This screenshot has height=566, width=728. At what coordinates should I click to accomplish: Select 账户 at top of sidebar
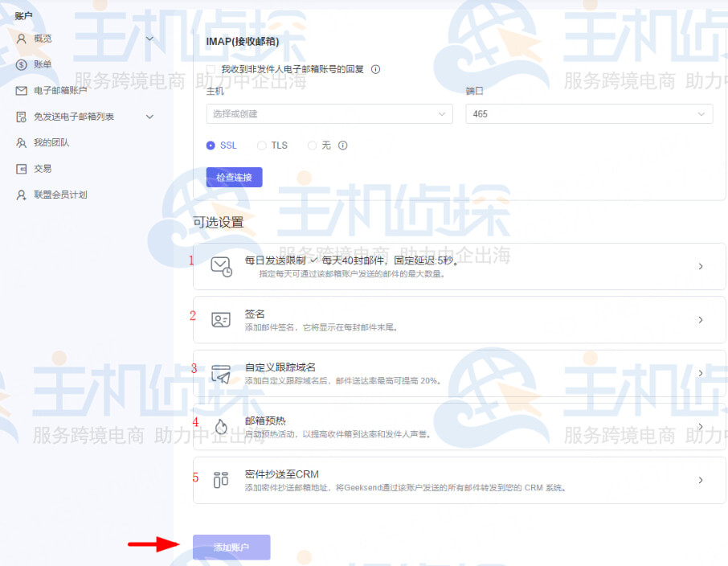pyautogui.click(x=24, y=14)
